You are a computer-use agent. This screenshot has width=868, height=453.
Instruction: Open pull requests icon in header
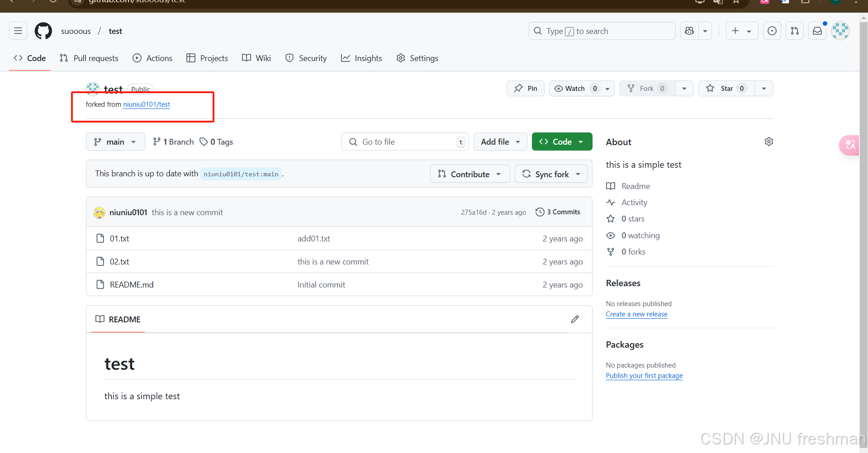795,31
